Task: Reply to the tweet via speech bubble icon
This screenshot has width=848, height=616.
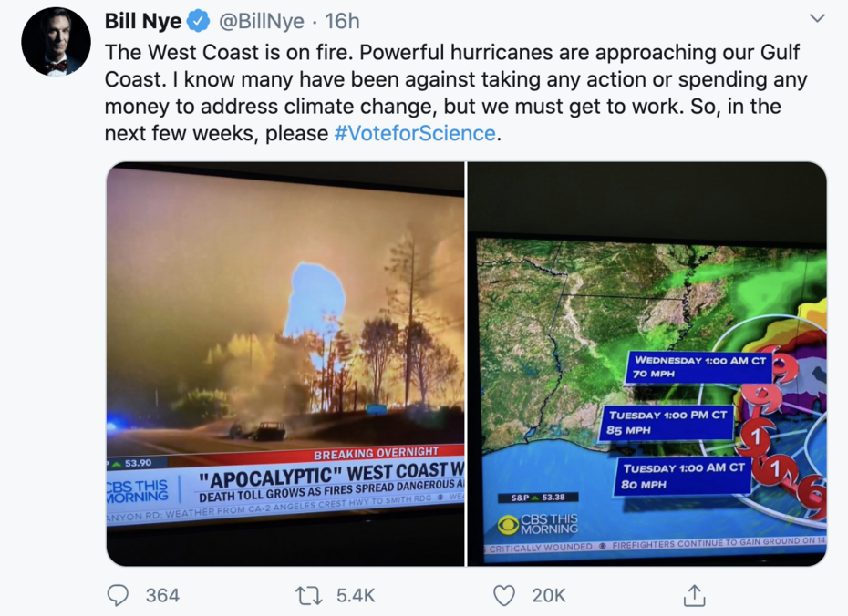Action: click(119, 595)
